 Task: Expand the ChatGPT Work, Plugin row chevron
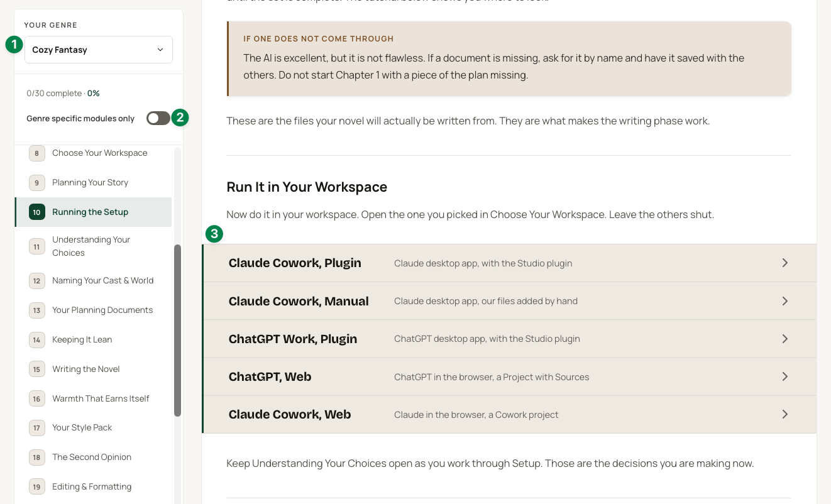[x=784, y=339]
